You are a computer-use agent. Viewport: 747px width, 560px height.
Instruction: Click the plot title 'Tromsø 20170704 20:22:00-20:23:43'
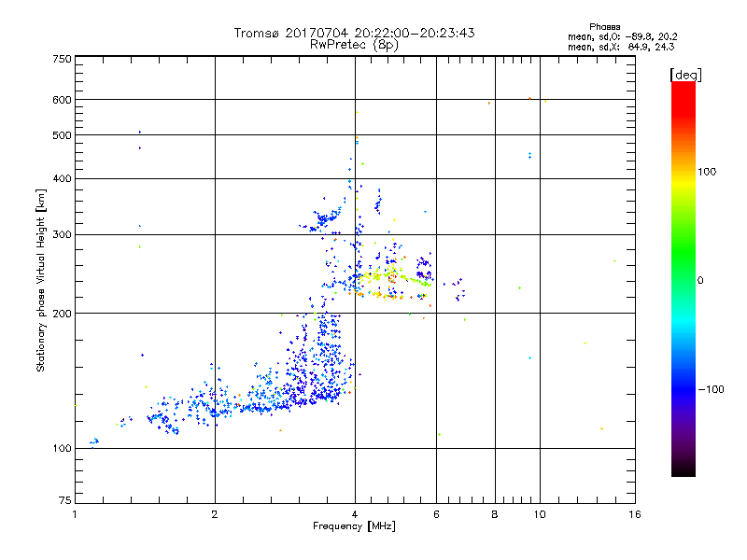coord(354,33)
